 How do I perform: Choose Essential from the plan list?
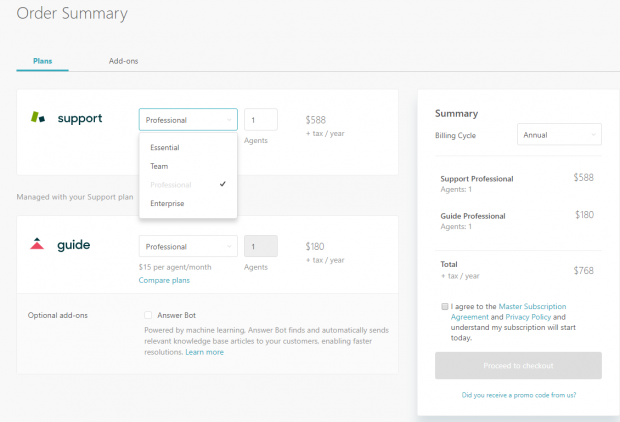click(x=164, y=148)
